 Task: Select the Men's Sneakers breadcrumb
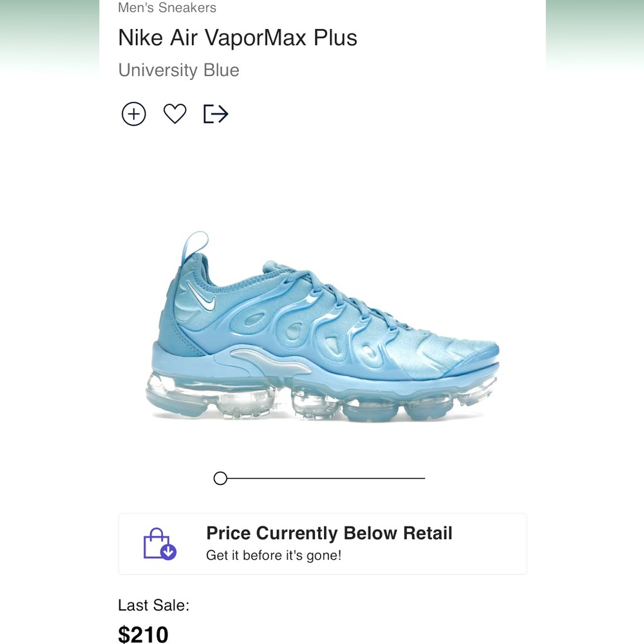[167, 8]
